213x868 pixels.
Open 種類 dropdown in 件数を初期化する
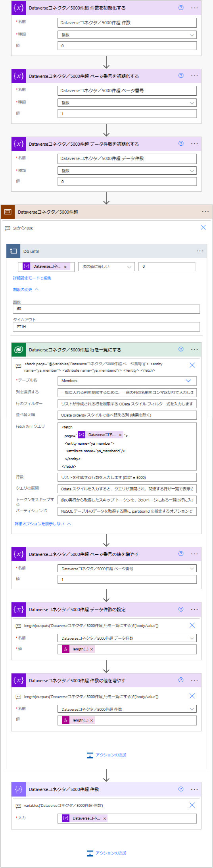(x=127, y=35)
